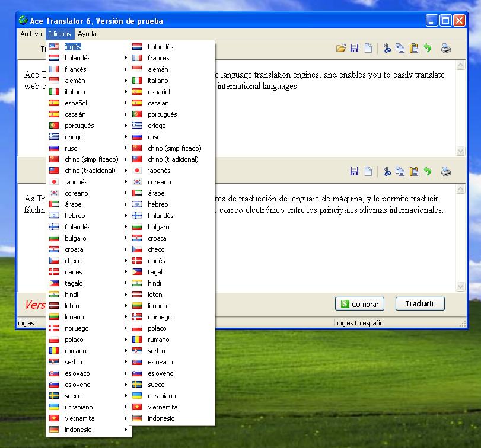Expand francés source language submenu

tap(88, 69)
